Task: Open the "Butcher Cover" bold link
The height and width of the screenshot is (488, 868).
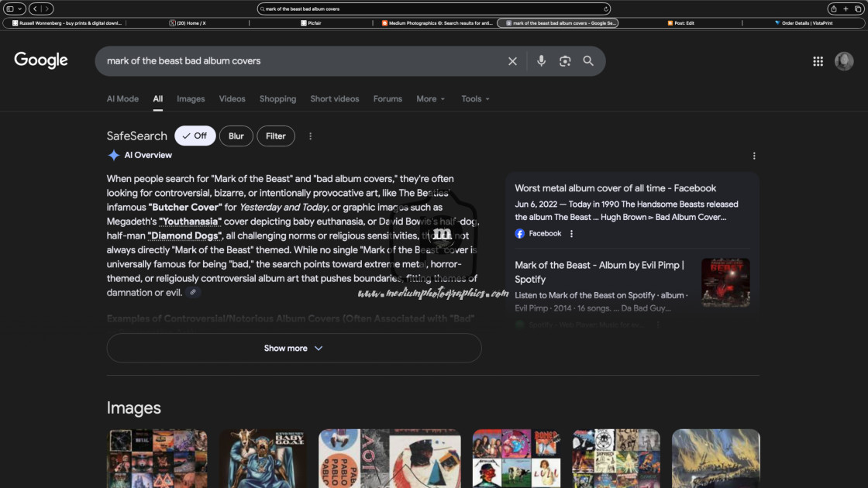Action: click(184, 208)
